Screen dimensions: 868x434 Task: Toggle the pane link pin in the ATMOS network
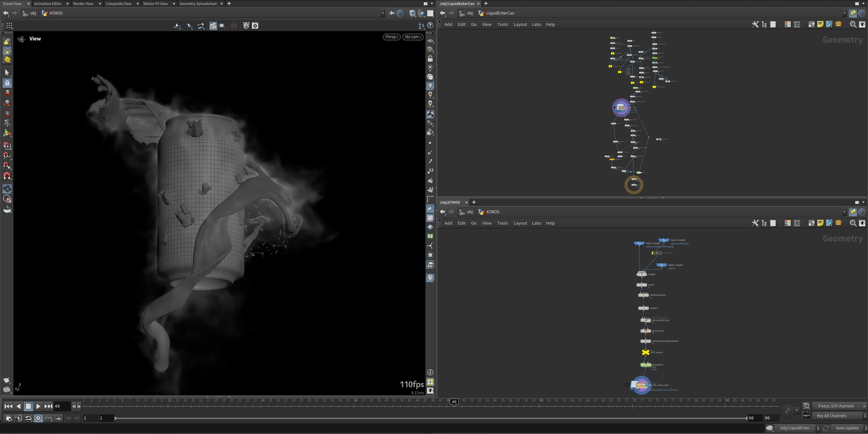pos(853,212)
